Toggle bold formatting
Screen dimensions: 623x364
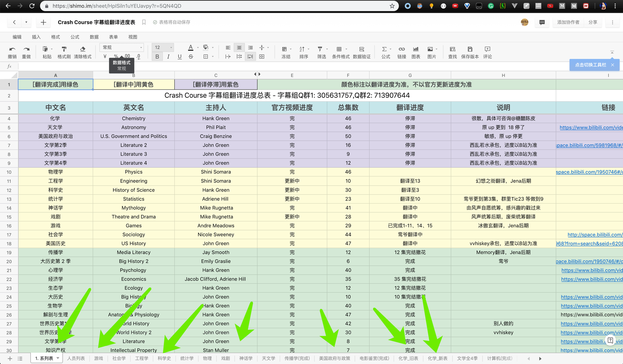tap(157, 56)
